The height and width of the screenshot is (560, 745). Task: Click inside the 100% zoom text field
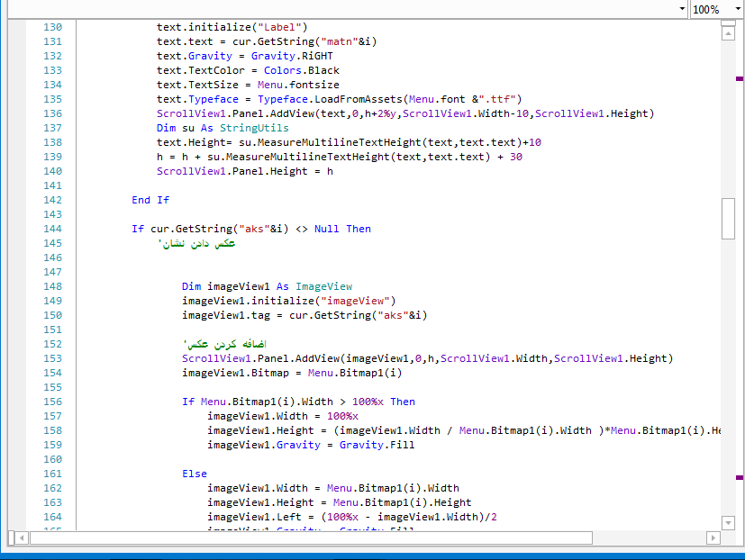[x=707, y=9]
